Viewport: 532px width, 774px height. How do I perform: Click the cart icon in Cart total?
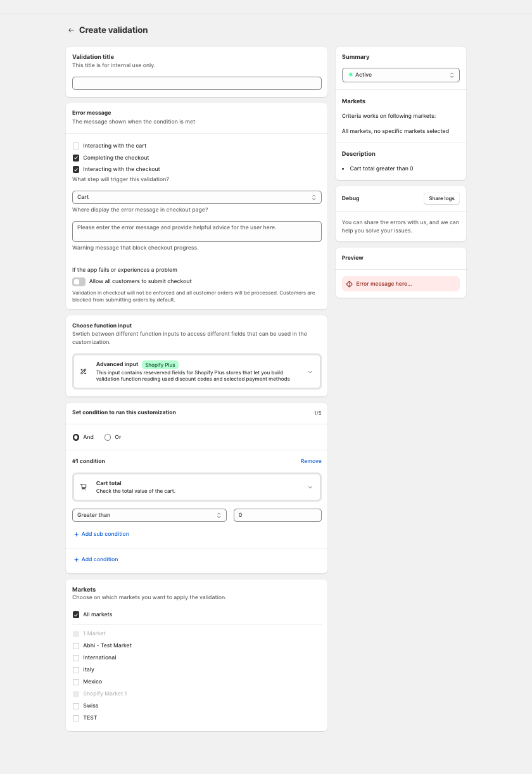coord(83,487)
